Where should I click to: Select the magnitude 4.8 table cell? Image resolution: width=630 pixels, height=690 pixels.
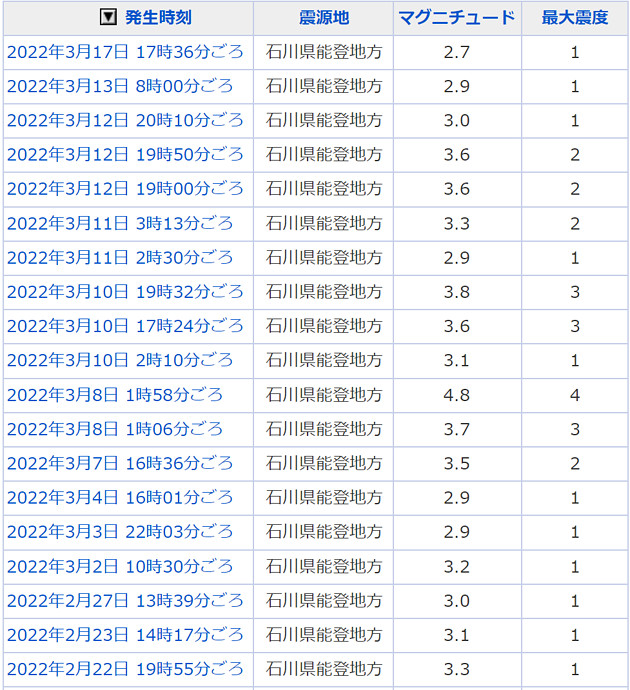pyautogui.click(x=456, y=395)
